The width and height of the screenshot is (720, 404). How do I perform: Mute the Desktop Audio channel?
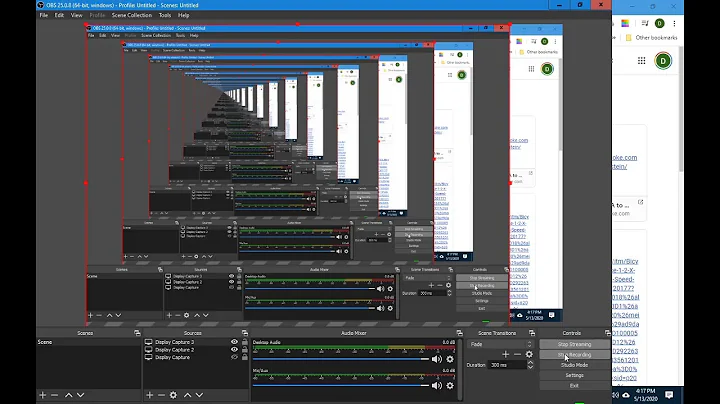coord(437,359)
